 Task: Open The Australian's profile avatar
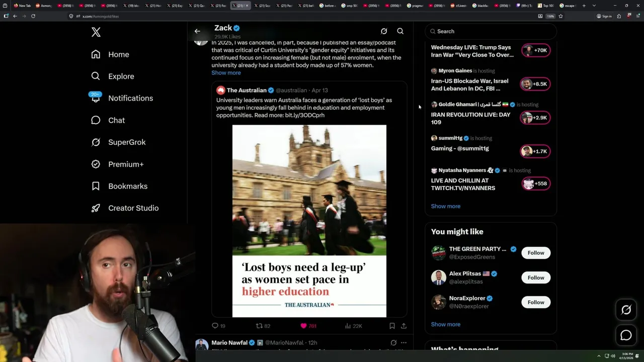[x=220, y=90]
